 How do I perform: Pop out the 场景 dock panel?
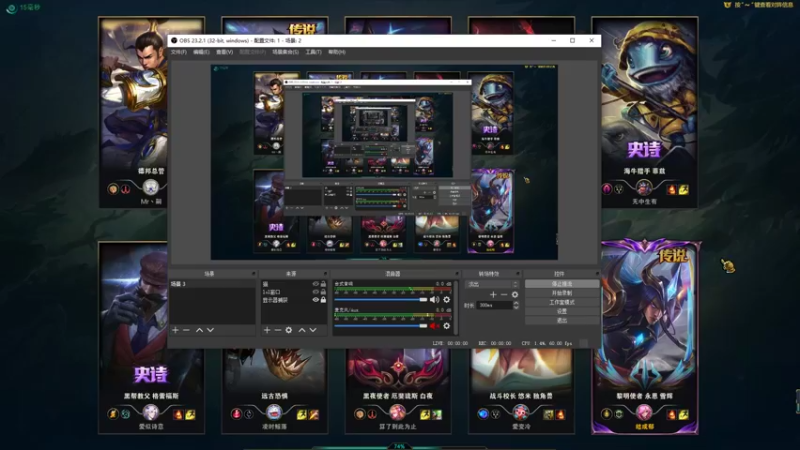[253, 274]
